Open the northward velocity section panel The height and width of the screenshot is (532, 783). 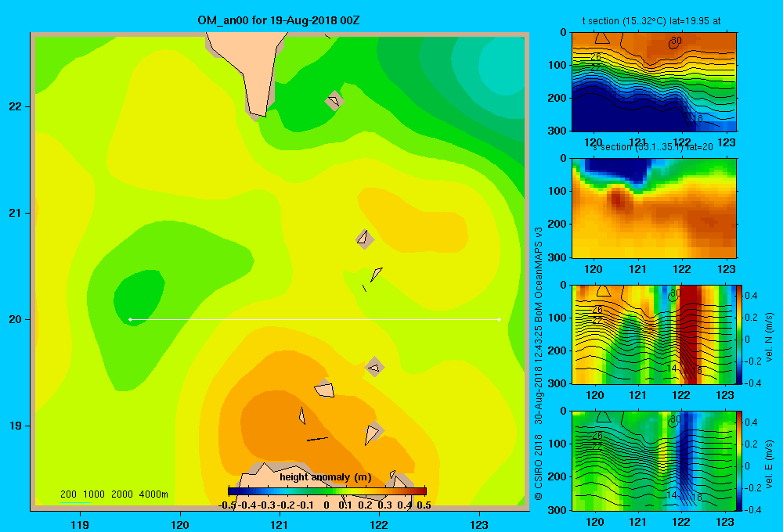(654, 334)
